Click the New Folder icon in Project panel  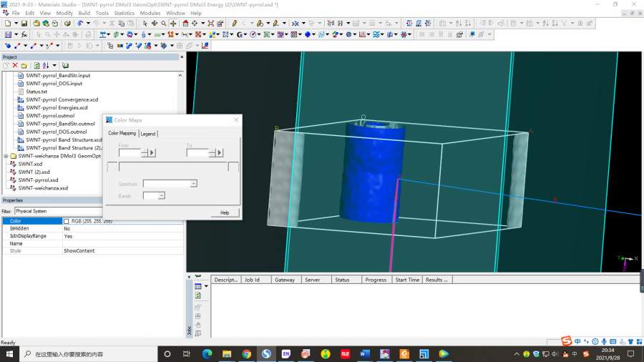click(24, 65)
